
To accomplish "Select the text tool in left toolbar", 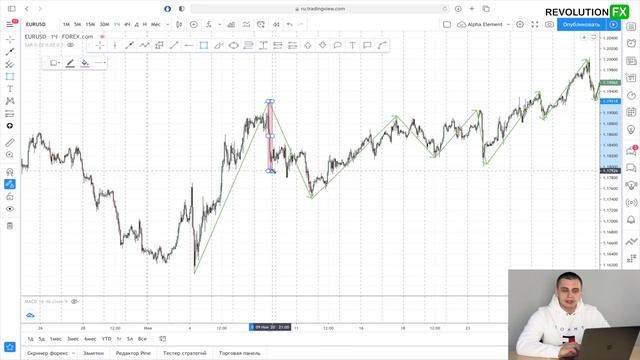I will click(10, 89).
